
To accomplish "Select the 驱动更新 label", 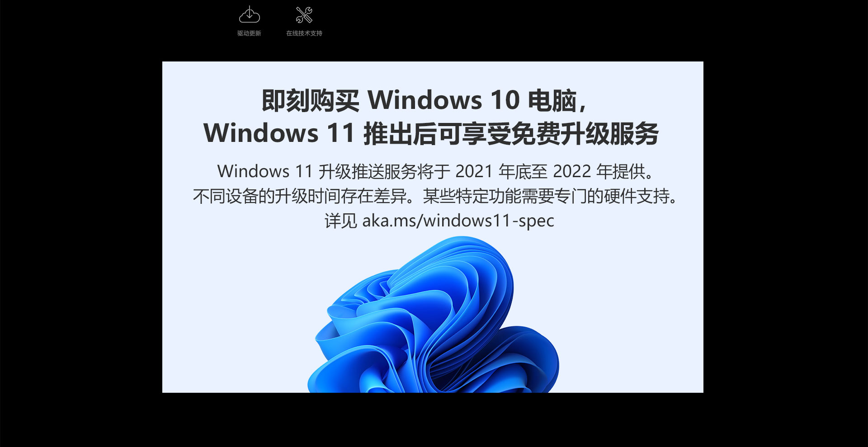I will click(x=249, y=33).
